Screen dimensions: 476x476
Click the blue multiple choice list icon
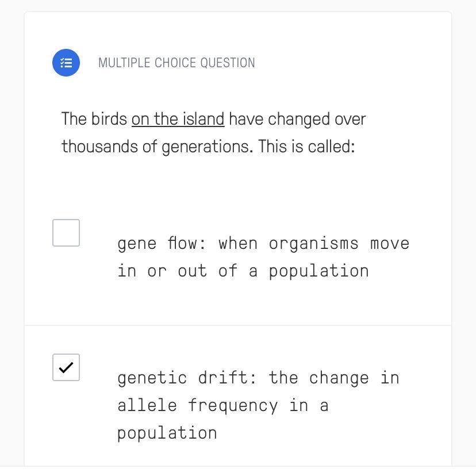pyautogui.click(x=66, y=63)
